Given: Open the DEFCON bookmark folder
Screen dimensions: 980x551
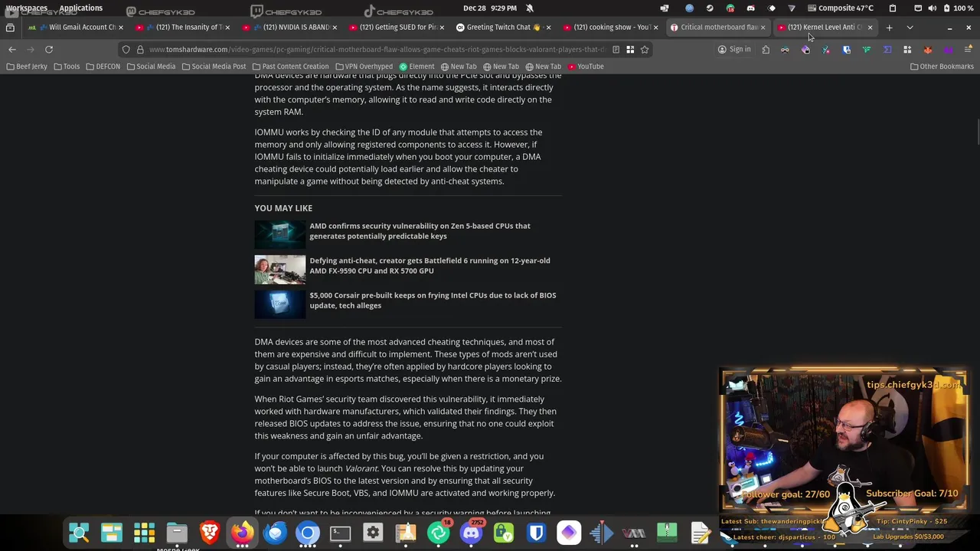Looking at the screenshot, I should (103, 67).
